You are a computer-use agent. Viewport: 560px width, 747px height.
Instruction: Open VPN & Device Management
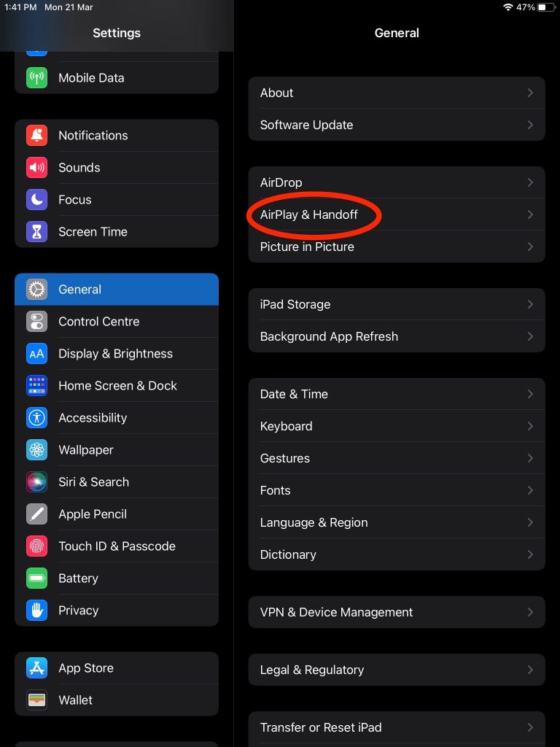click(397, 612)
